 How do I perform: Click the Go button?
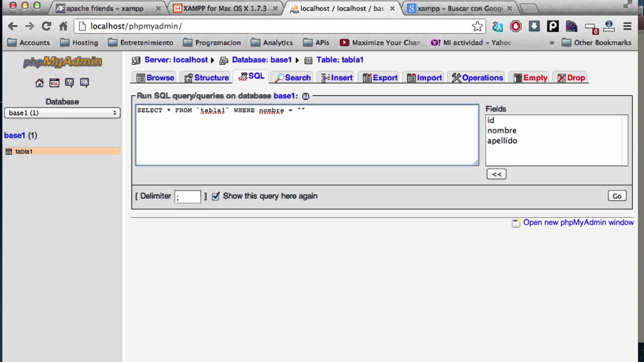[617, 196]
